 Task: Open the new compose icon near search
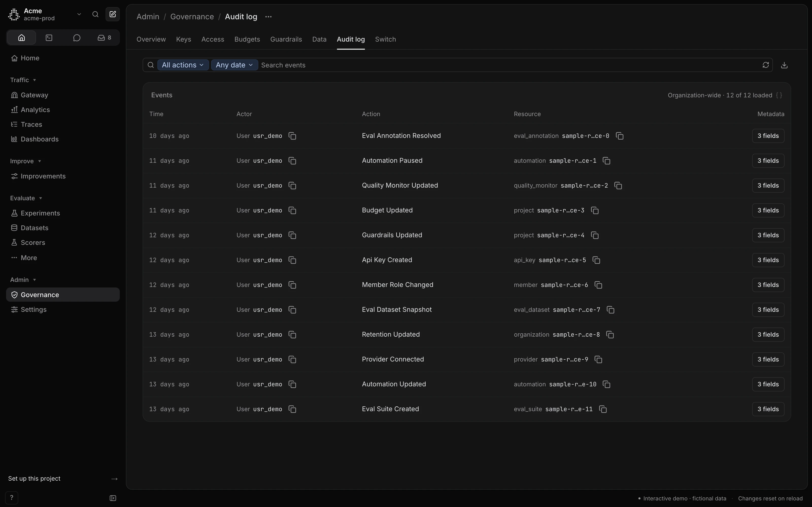click(113, 14)
